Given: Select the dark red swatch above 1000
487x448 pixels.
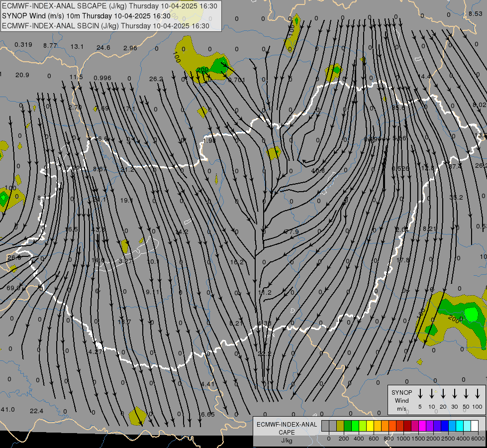Looking at the screenshot, I should [x=407, y=426].
